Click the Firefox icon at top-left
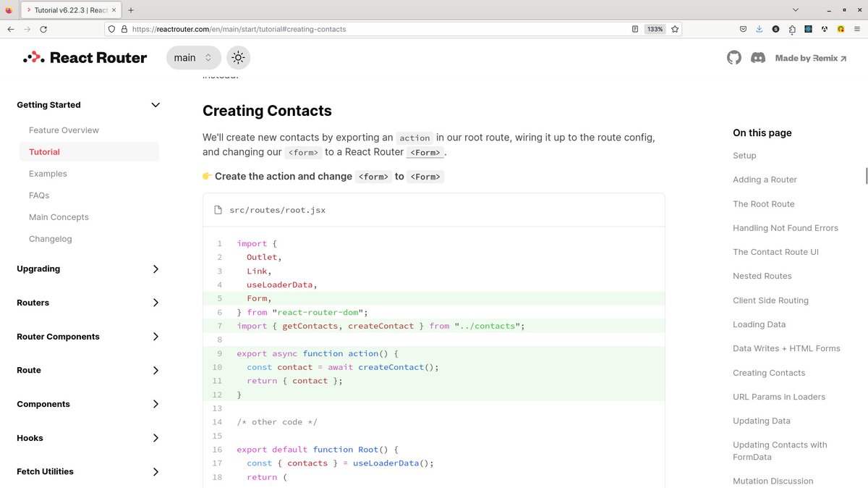The width and height of the screenshot is (868, 488). (x=9, y=10)
